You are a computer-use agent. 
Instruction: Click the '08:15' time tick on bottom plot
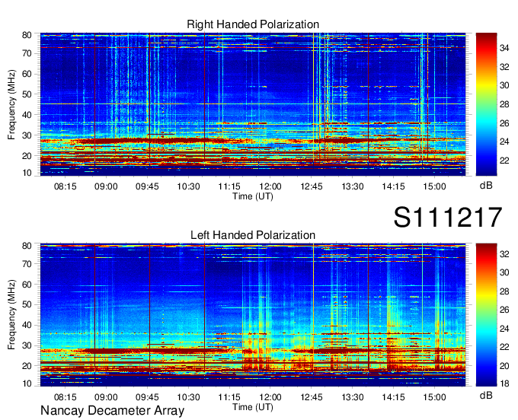tap(65, 397)
